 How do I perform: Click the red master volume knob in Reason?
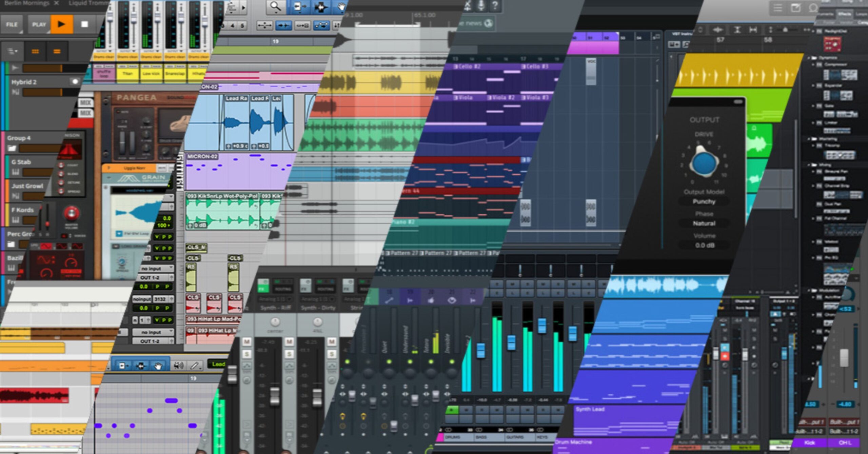point(72,213)
